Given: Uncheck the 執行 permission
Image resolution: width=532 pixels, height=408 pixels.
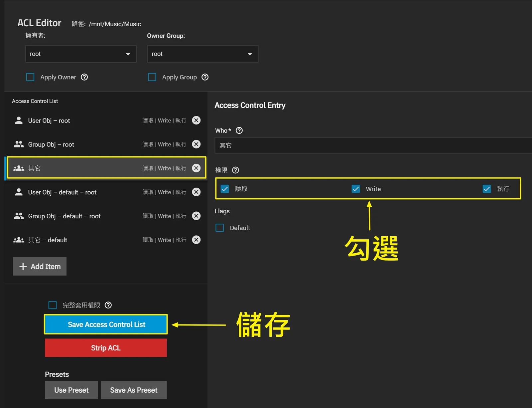Looking at the screenshot, I should [x=487, y=189].
